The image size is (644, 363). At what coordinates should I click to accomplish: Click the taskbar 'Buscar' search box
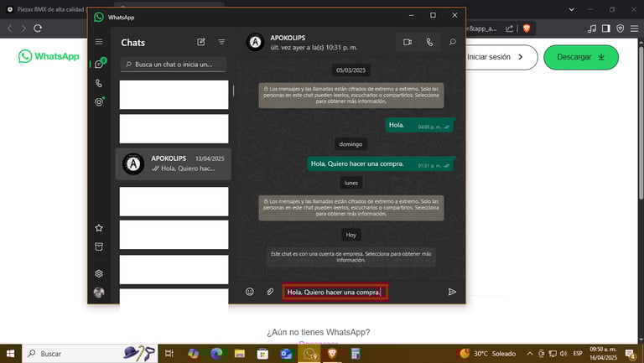[90, 354]
